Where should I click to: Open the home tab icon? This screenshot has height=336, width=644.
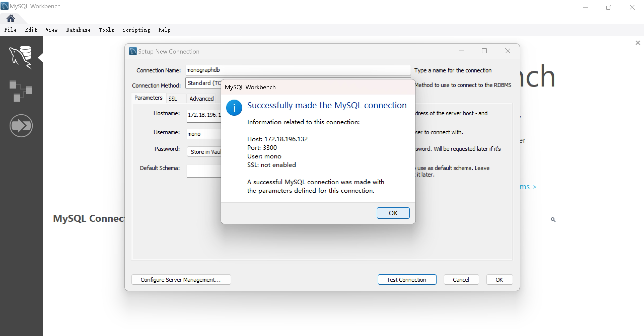11,18
